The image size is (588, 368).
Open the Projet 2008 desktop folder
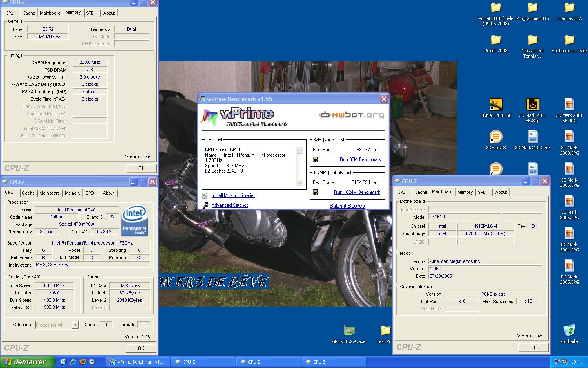496,44
